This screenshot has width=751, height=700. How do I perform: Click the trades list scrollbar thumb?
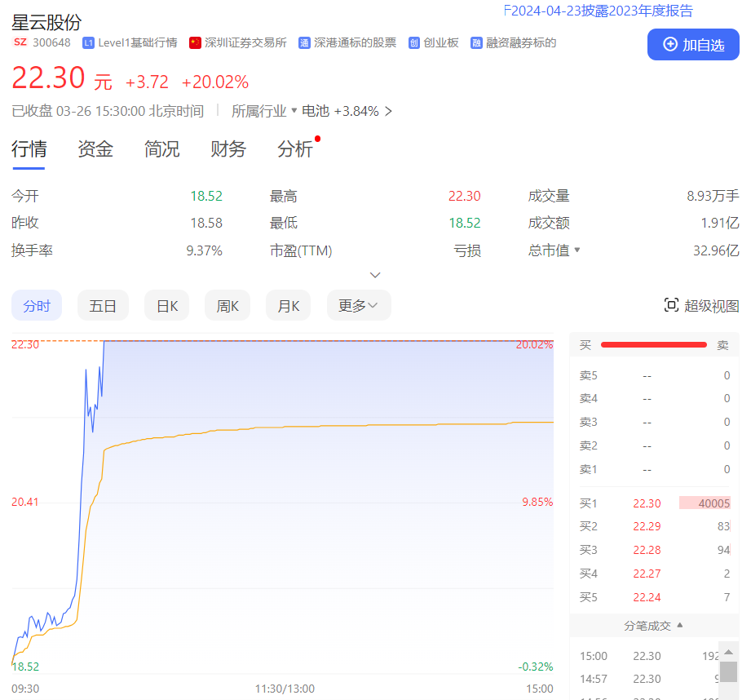click(x=728, y=671)
